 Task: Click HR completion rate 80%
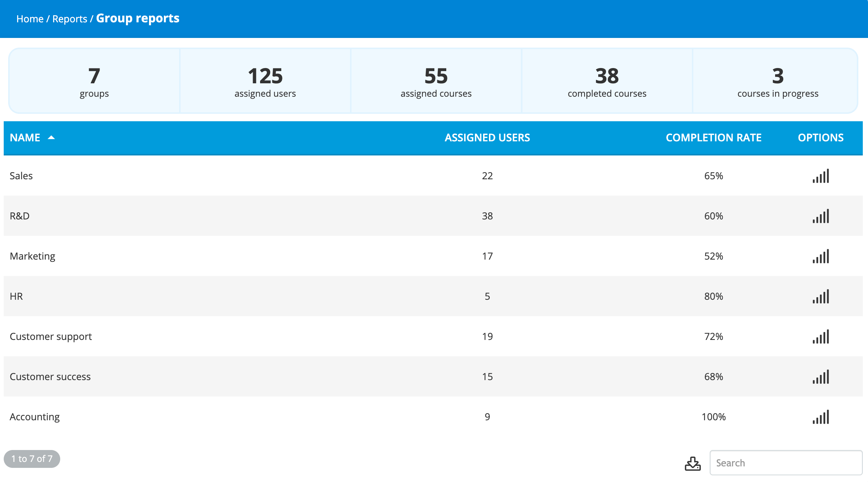[713, 296]
